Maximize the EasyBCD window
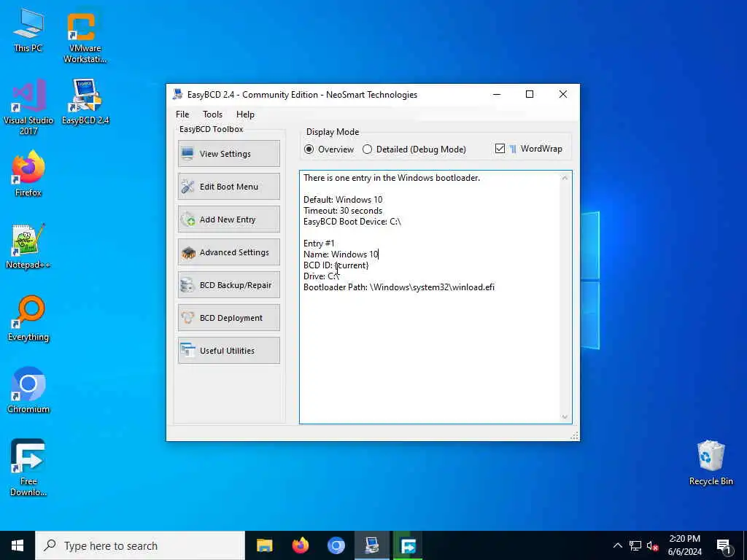 pos(530,94)
